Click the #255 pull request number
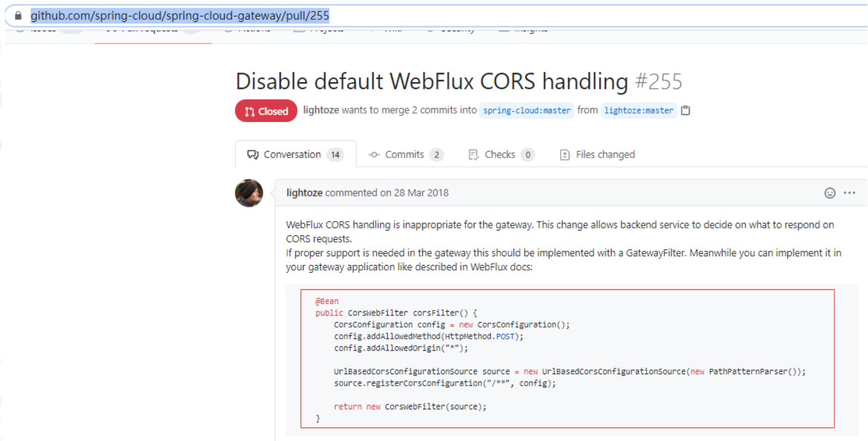Viewport: 868px width, 441px height. click(659, 81)
